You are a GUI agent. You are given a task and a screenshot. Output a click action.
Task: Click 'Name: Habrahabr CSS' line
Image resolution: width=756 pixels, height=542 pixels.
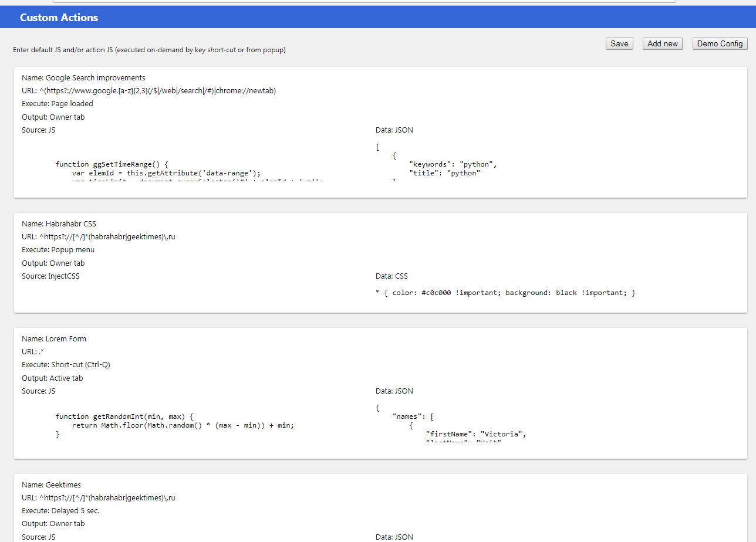[59, 224]
